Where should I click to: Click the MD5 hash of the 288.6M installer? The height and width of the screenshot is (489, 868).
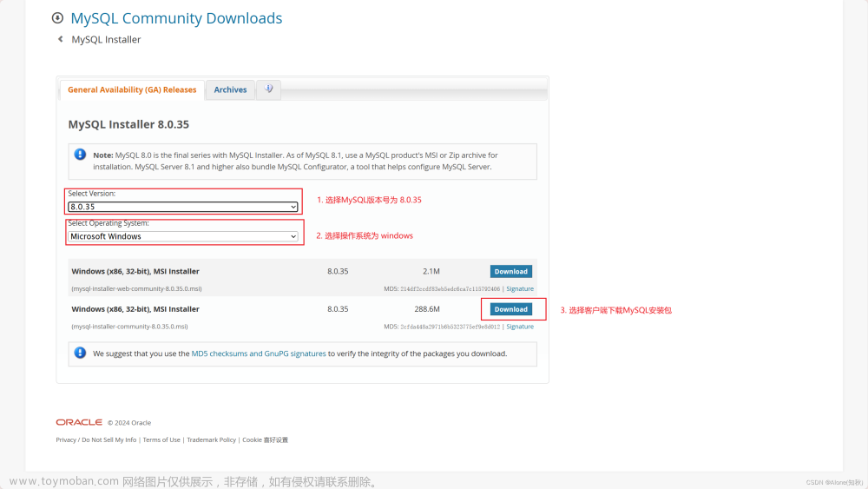450,327
